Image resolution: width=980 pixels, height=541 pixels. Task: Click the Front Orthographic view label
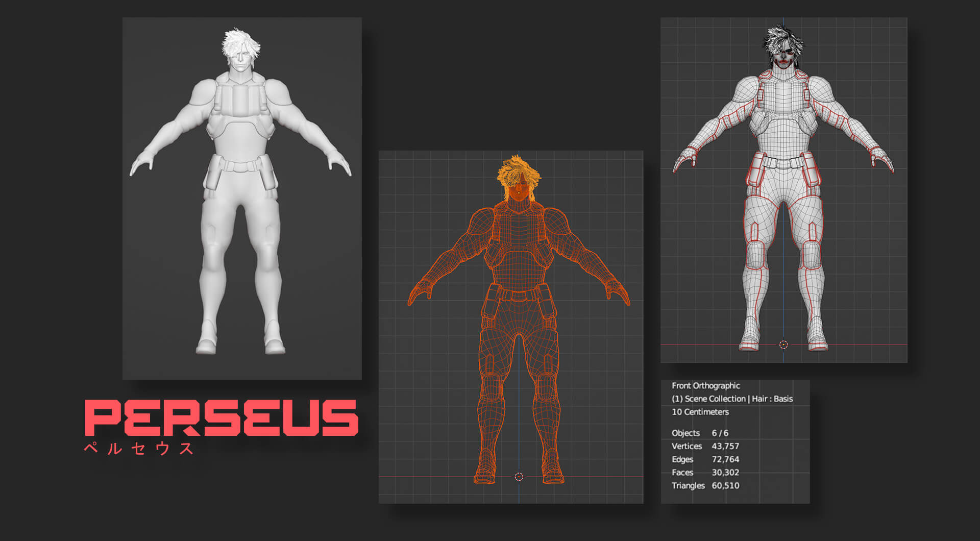click(705, 386)
